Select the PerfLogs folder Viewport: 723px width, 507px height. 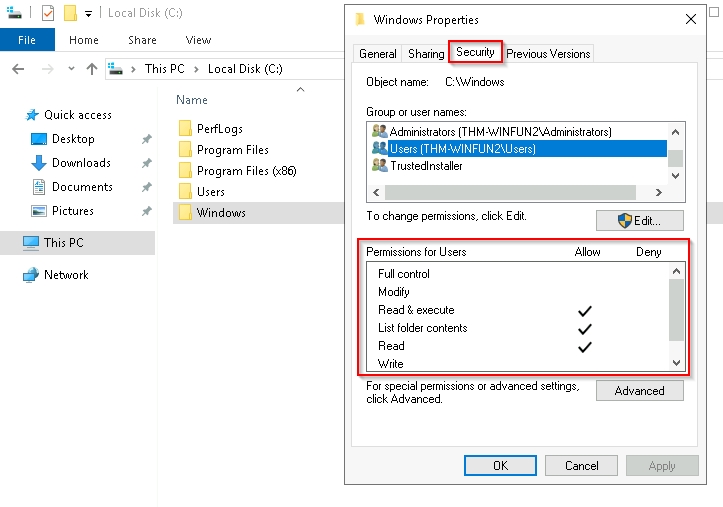pos(219,129)
